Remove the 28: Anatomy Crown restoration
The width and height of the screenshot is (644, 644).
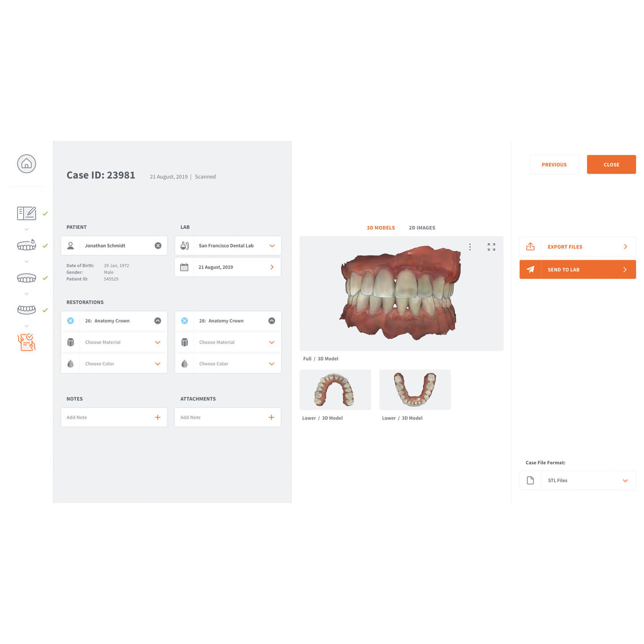(x=185, y=321)
